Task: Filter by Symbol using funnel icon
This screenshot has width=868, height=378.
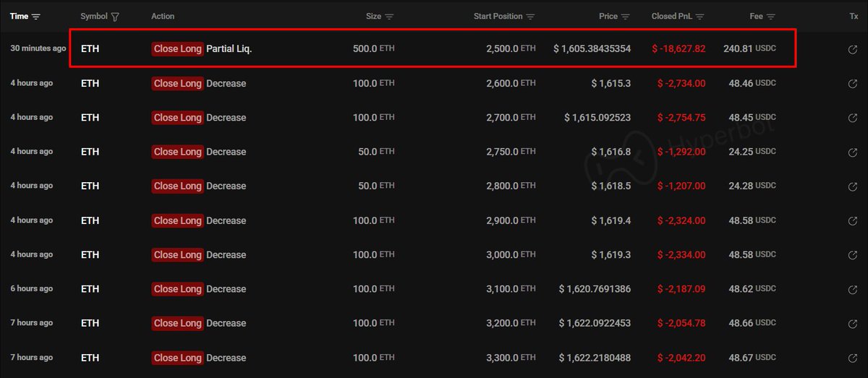Action: 116,16
